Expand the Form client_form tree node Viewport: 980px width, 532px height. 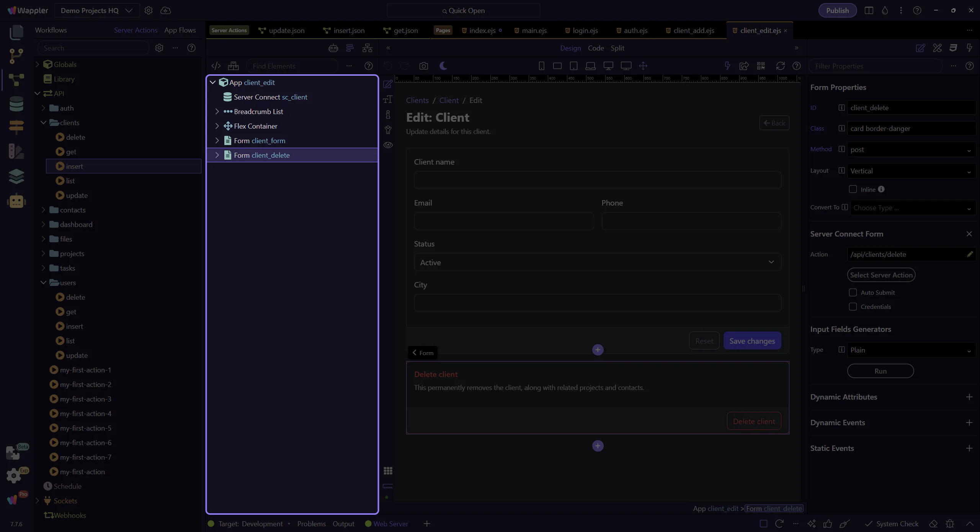pos(217,140)
